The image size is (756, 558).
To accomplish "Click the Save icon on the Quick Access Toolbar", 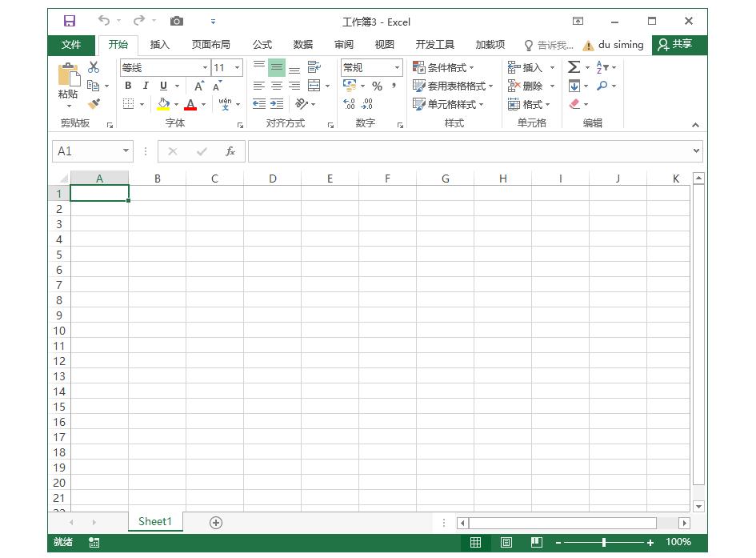I will tap(71, 20).
